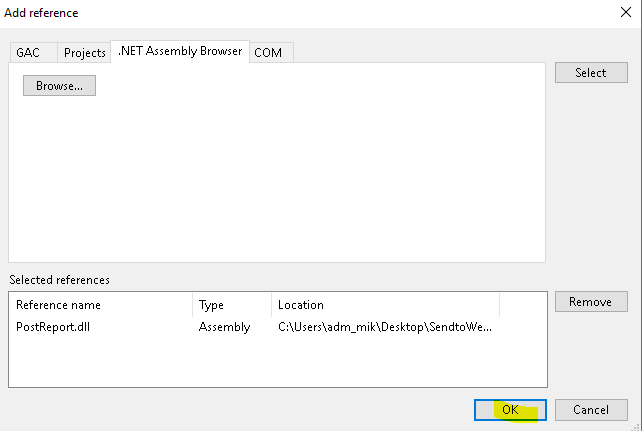The image size is (642, 431).
Task: Click the blank column header after Location
Action: (x=522, y=305)
